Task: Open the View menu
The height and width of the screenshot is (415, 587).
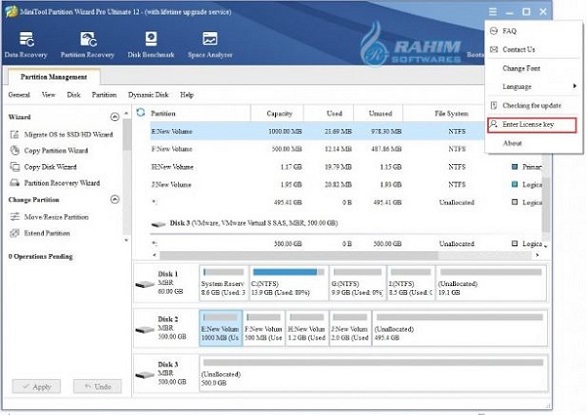Action: coord(48,95)
